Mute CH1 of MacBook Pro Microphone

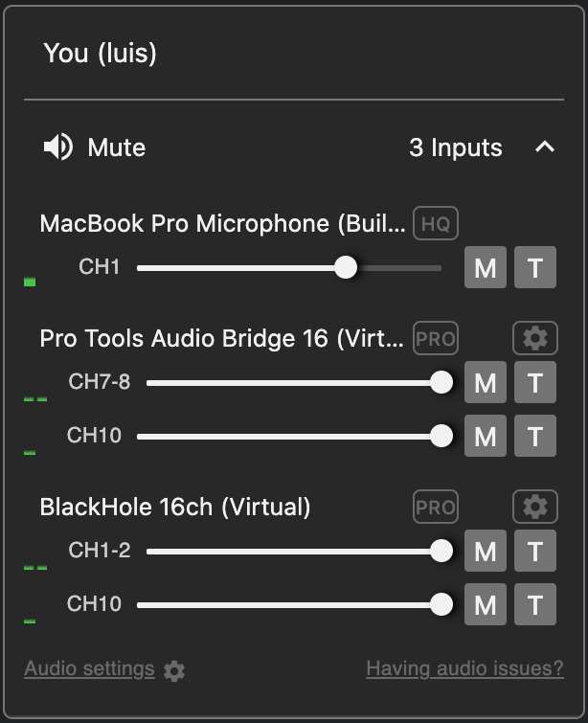point(486,268)
